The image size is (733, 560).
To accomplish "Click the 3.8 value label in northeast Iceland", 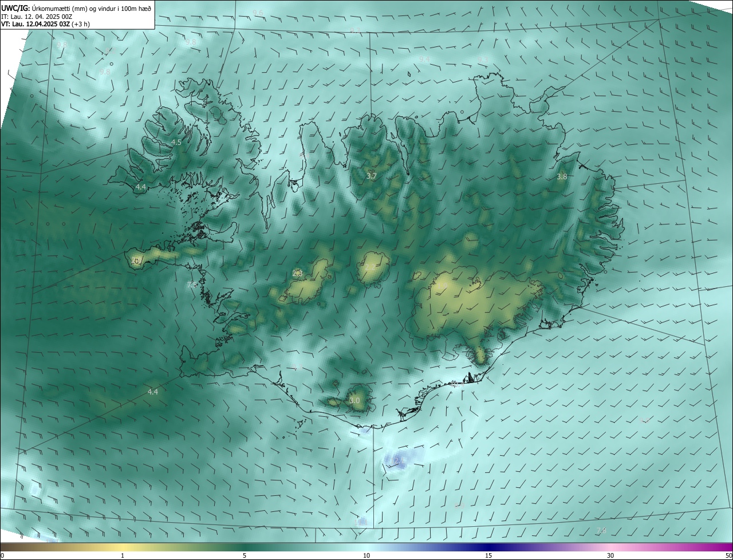I will 562,177.
